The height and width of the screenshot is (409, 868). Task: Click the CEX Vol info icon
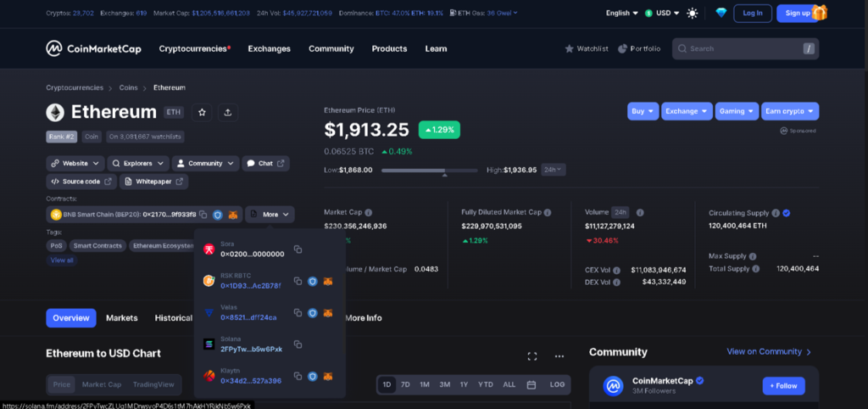coord(617,271)
